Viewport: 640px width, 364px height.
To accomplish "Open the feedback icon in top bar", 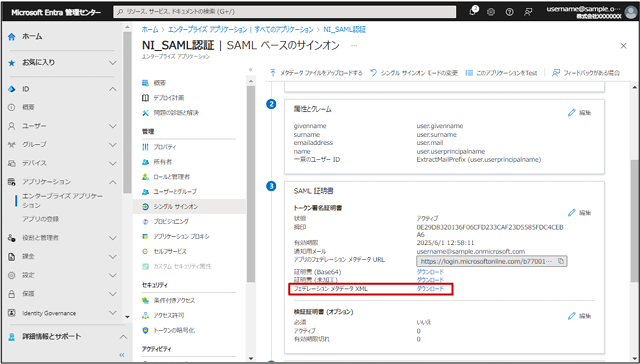I will click(528, 12).
